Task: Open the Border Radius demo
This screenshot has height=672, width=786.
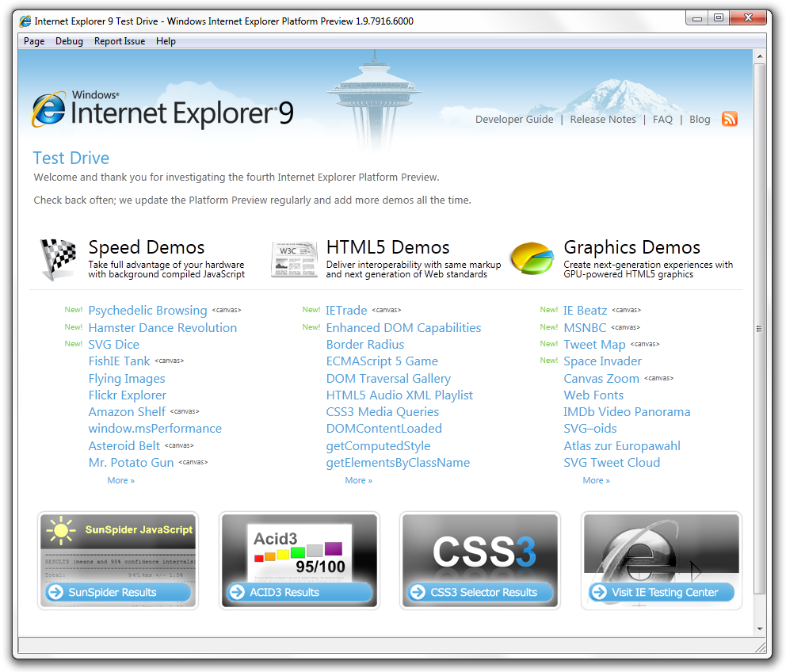Action: pos(365,345)
